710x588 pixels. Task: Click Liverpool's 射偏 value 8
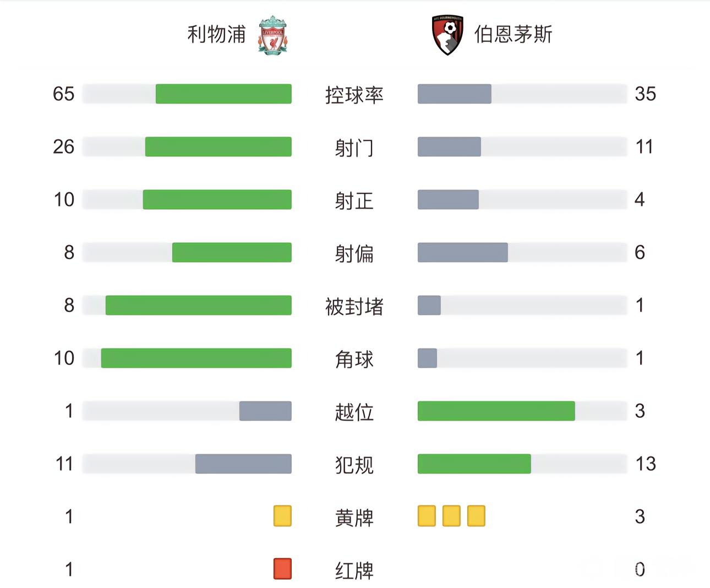pyautogui.click(x=69, y=253)
